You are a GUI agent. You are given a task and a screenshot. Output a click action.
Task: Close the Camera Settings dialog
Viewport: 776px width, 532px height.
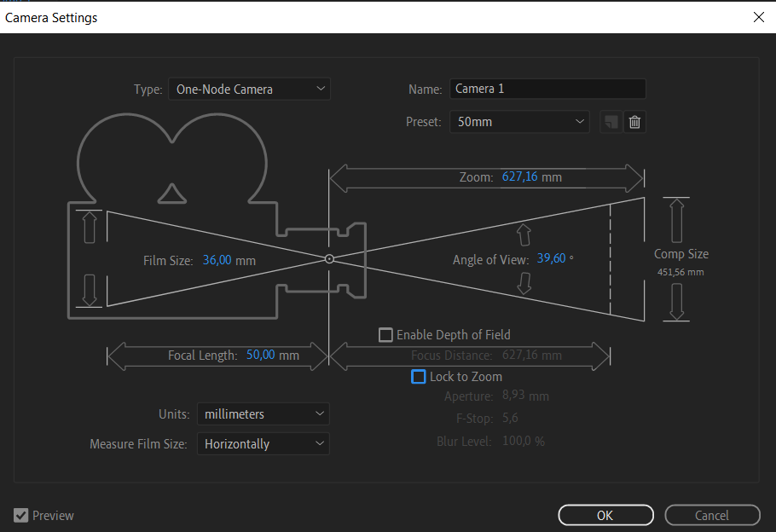(758, 17)
